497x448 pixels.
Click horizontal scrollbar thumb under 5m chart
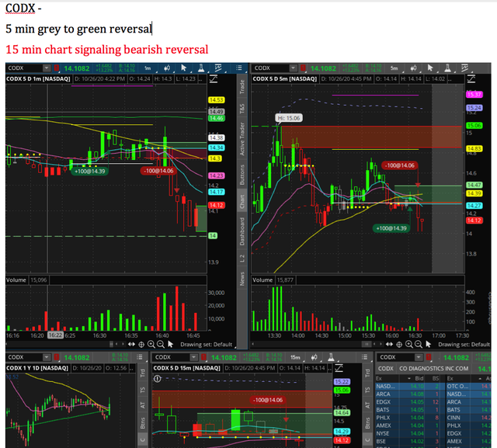point(367,344)
